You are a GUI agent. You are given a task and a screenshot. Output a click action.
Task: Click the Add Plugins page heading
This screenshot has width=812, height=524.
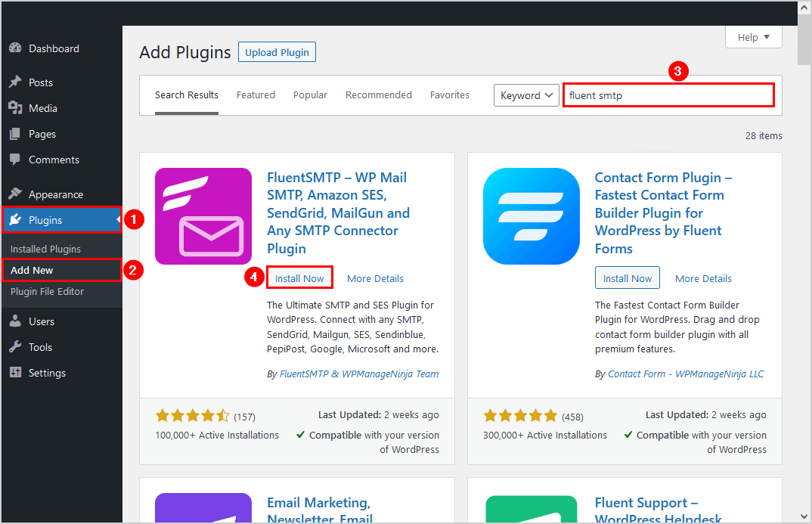pos(185,52)
